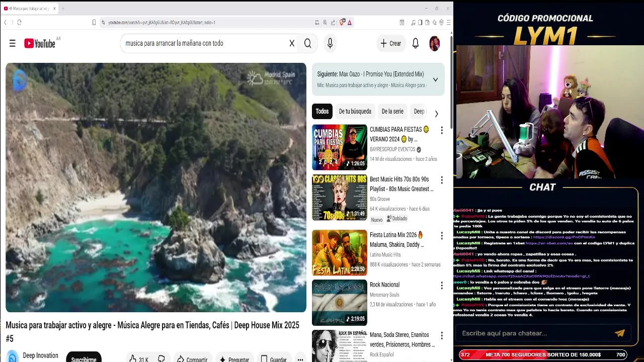
Task: Select the De tu búsqueda chip
Action: coord(355,112)
